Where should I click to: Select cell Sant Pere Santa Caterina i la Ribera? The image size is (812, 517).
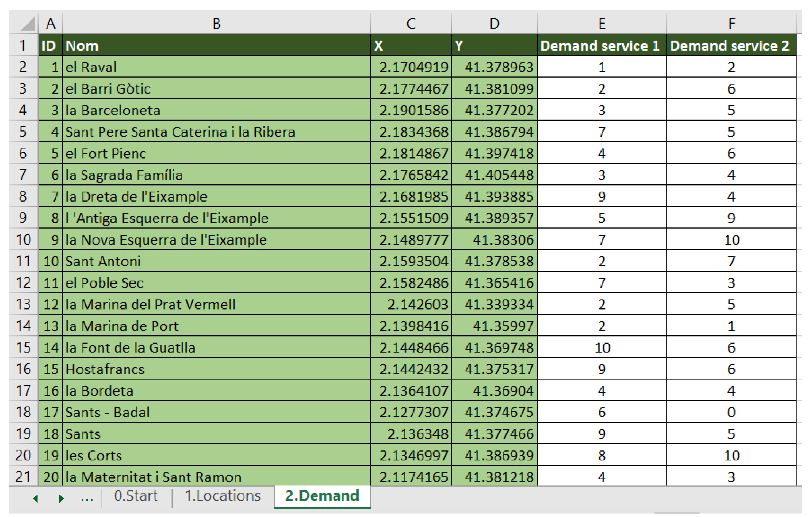216,132
